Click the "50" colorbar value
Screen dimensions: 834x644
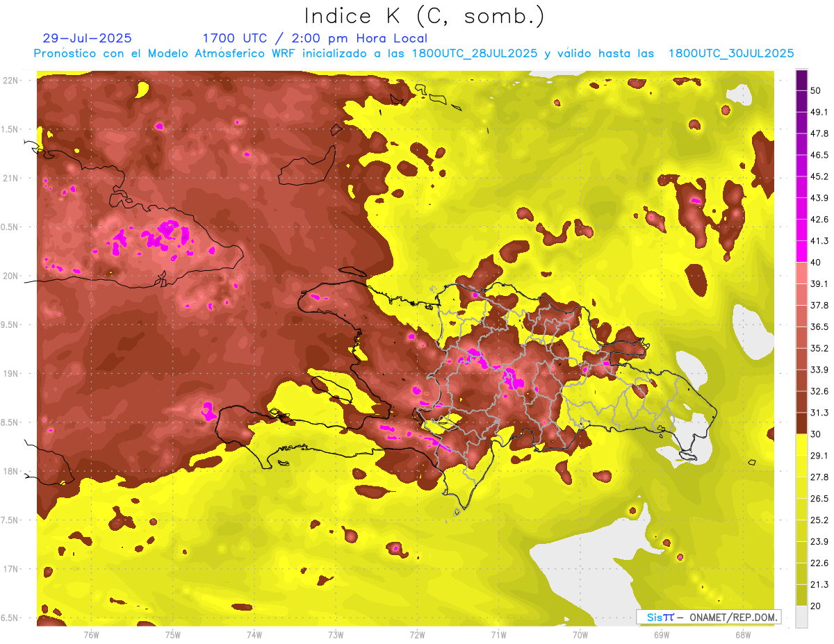tap(816, 90)
